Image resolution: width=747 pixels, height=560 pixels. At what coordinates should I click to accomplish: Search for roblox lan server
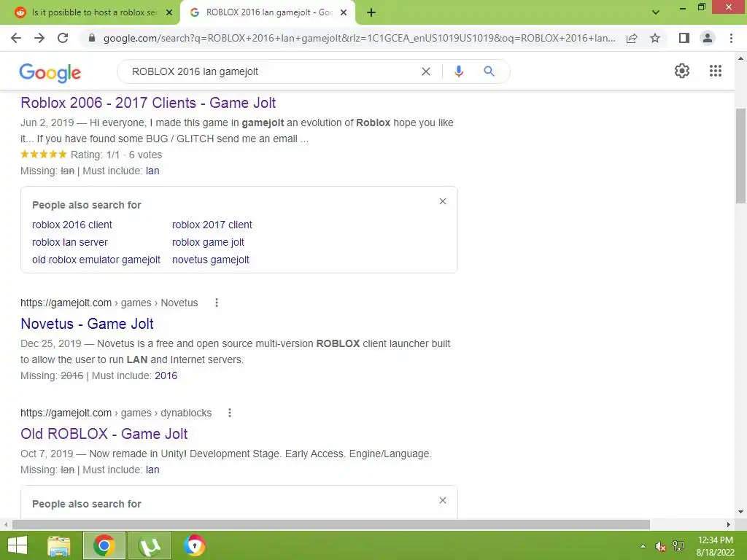click(70, 242)
